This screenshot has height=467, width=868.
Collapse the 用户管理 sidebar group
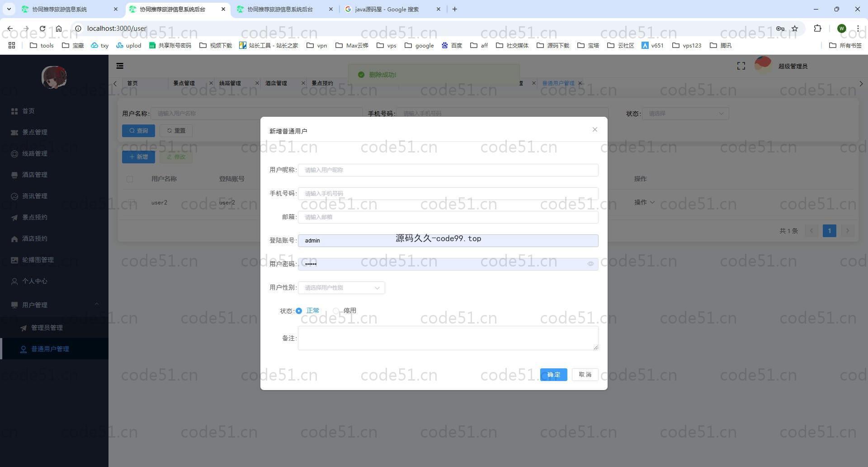click(54, 305)
